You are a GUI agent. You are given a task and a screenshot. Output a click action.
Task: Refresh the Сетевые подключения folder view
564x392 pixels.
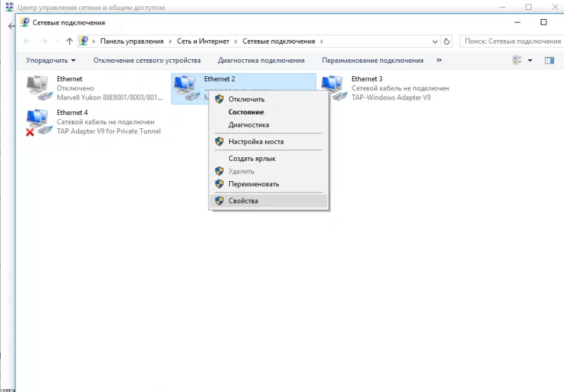pos(446,42)
